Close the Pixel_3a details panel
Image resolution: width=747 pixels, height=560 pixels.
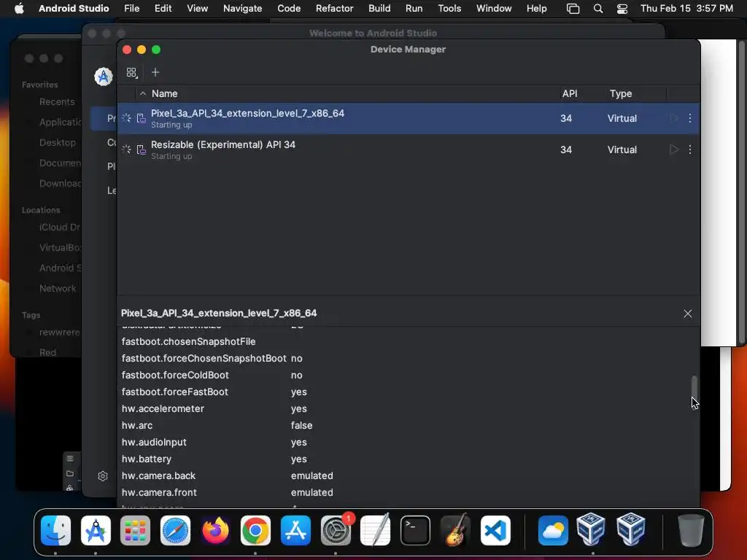click(687, 314)
